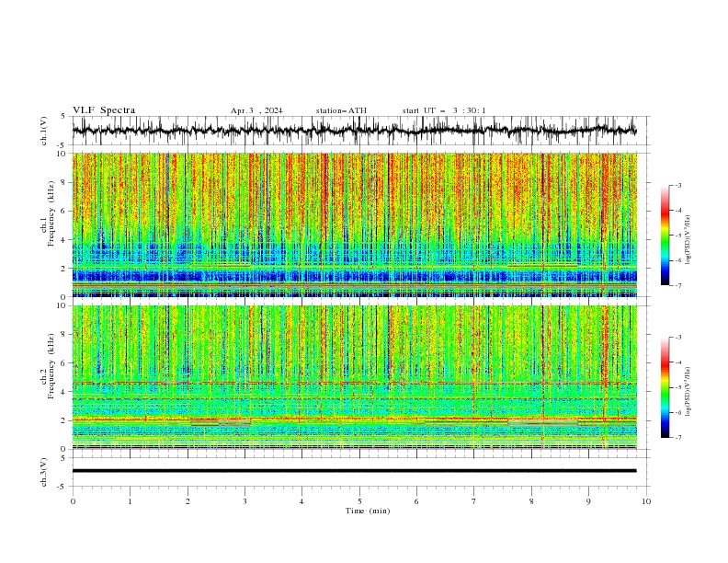The image size is (728, 563).
Task: Click the "10" tick on ch.2 frequency axis
Action: 63,305
